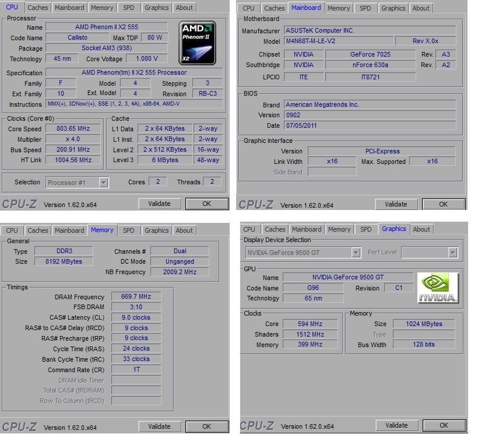Select About tab in the Memory window
Image resolution: width=478 pixels, height=448 pixels.
coord(184,230)
